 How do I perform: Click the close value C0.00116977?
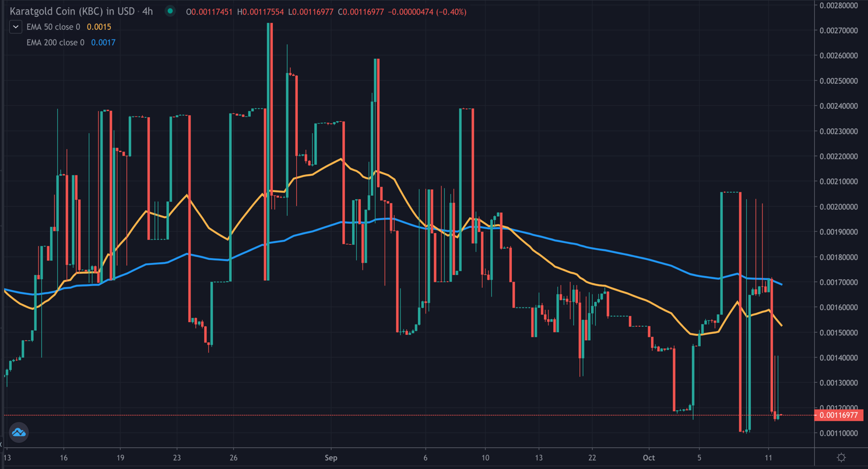pyautogui.click(x=361, y=12)
